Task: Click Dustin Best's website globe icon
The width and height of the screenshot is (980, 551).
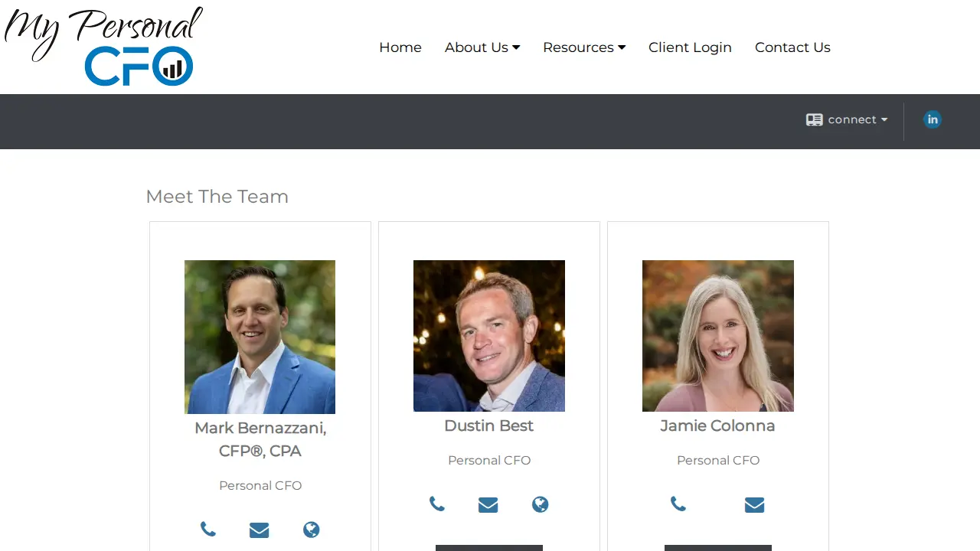Action: [x=540, y=504]
